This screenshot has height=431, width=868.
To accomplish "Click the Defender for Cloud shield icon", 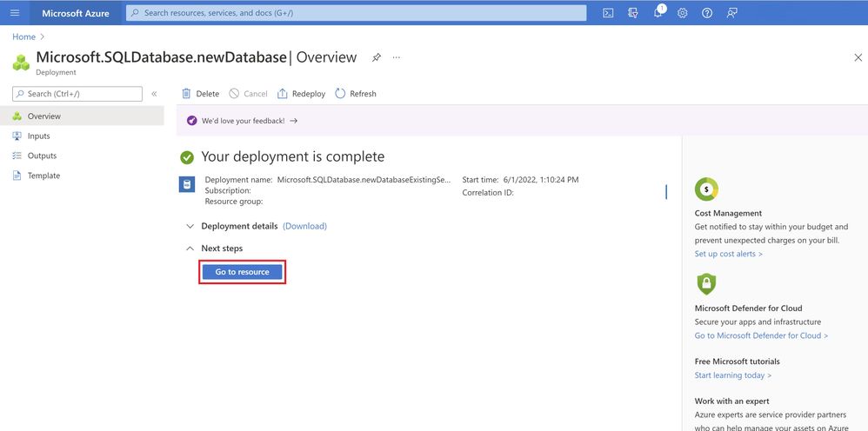I will pos(706,284).
